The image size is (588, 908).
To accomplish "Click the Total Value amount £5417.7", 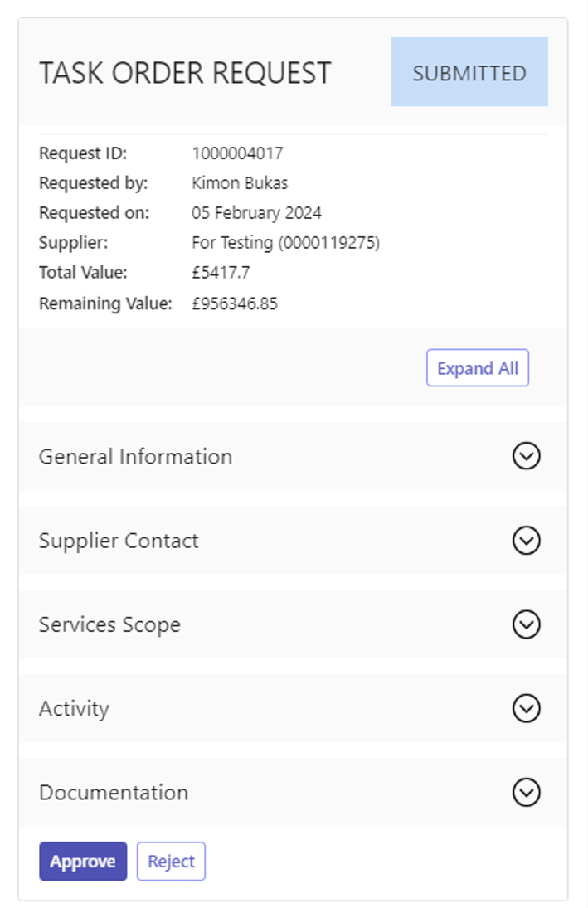I will [221, 273].
